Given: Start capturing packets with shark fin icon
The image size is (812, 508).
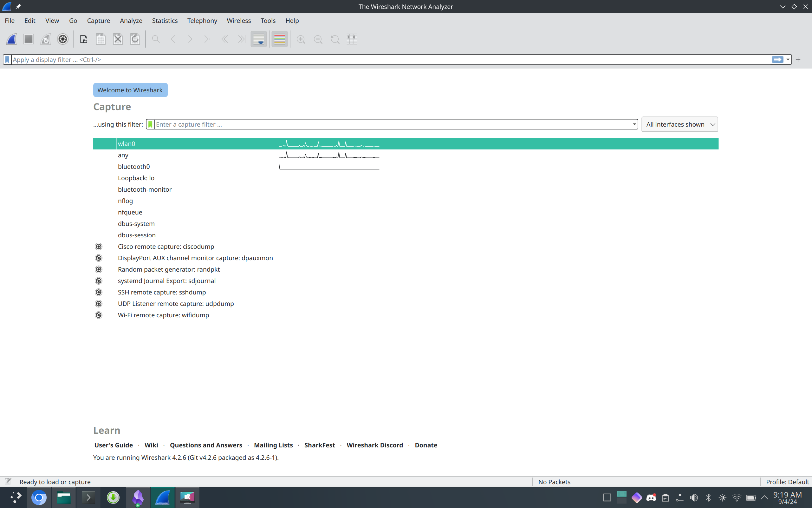Looking at the screenshot, I should tap(11, 39).
